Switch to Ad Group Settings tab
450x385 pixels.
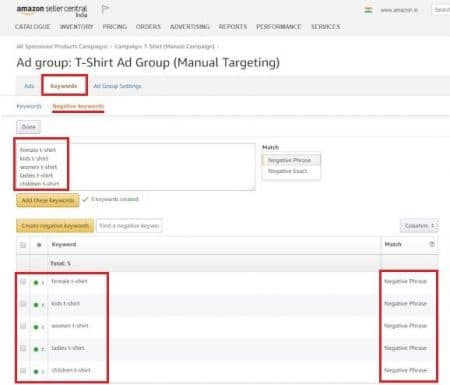click(117, 86)
